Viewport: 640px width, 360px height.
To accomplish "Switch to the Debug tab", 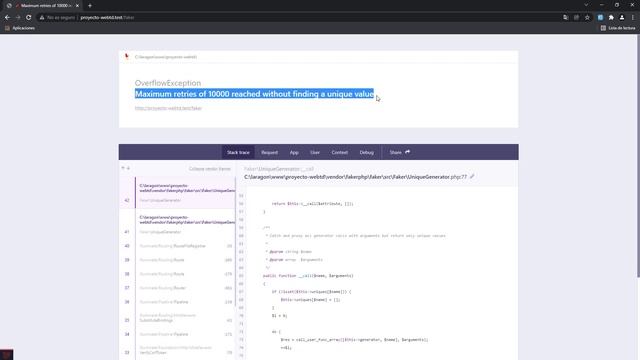I will click(x=367, y=152).
